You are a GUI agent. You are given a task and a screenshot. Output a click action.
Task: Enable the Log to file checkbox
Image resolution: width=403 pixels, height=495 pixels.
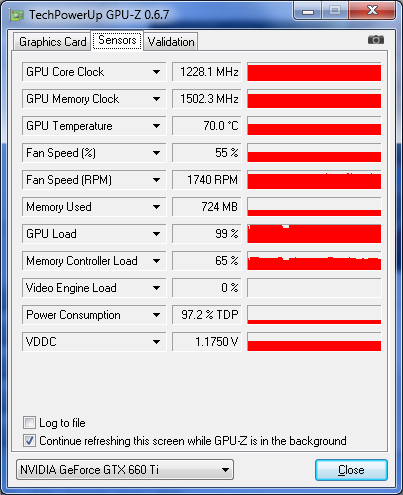coord(29,423)
